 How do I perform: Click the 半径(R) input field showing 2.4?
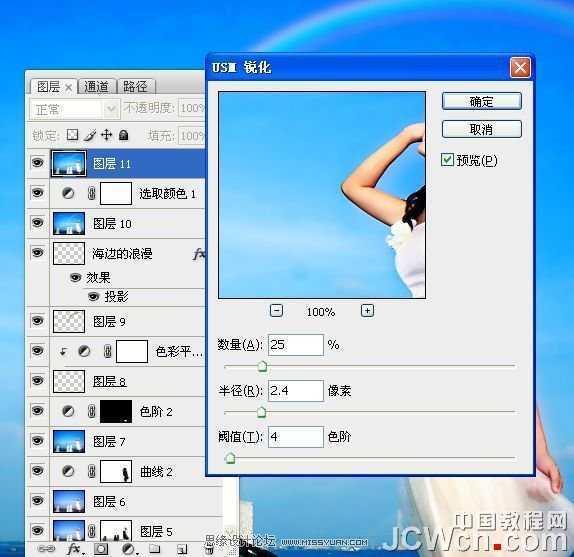(296, 391)
